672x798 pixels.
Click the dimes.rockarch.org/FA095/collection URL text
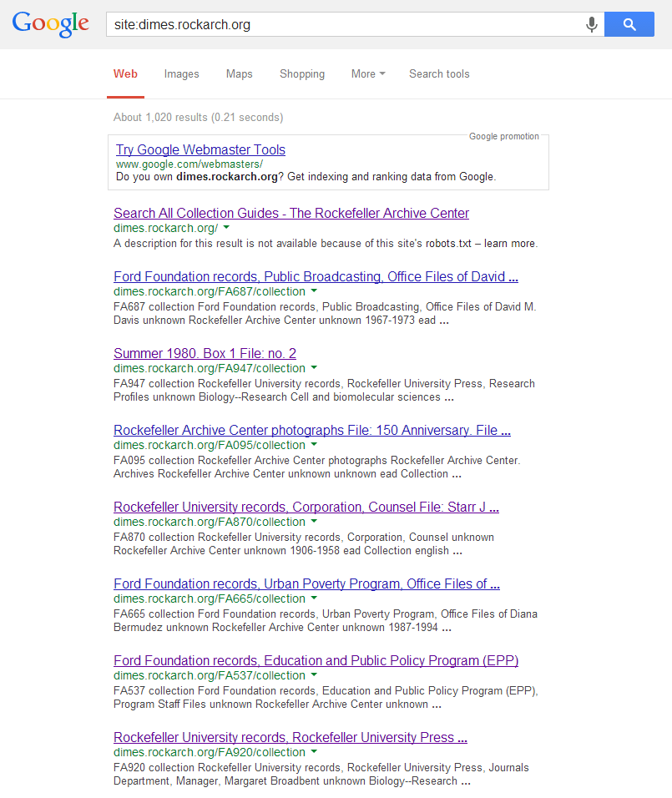click(210, 445)
